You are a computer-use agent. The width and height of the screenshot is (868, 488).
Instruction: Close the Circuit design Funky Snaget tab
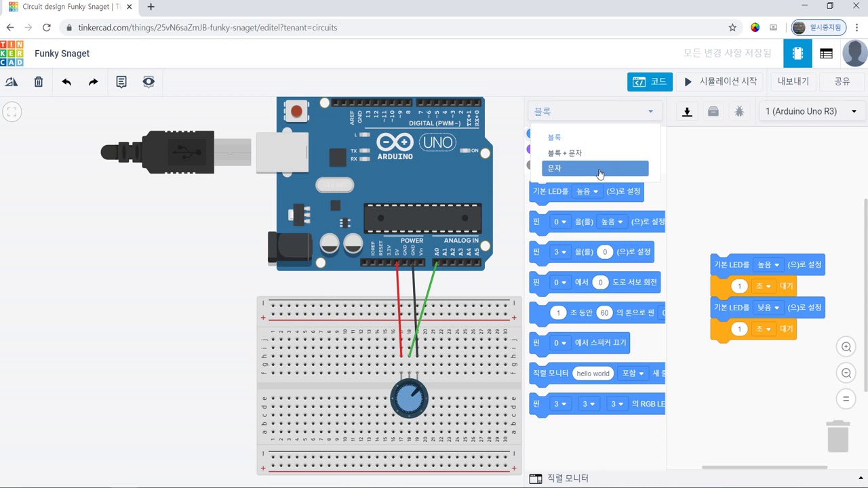pos(129,7)
